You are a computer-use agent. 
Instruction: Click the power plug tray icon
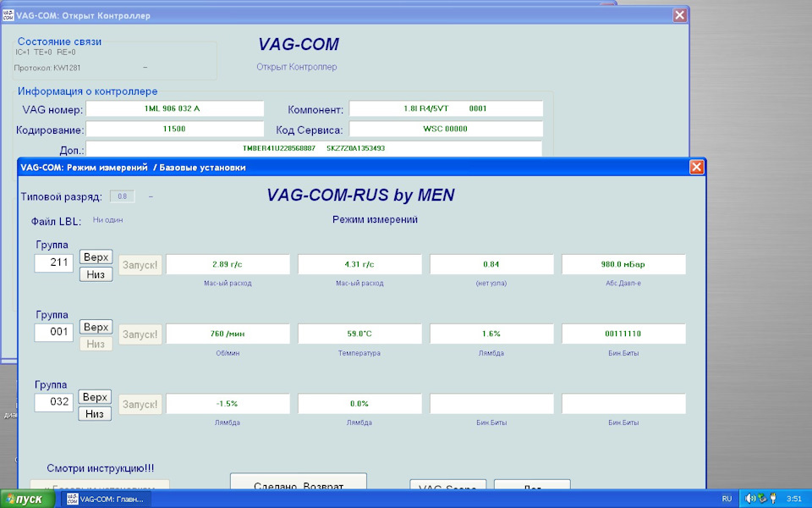(x=773, y=499)
